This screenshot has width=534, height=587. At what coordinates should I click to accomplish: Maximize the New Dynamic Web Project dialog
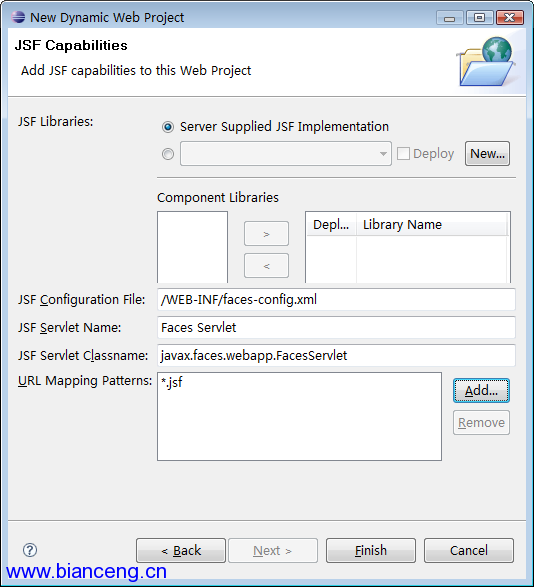click(479, 18)
